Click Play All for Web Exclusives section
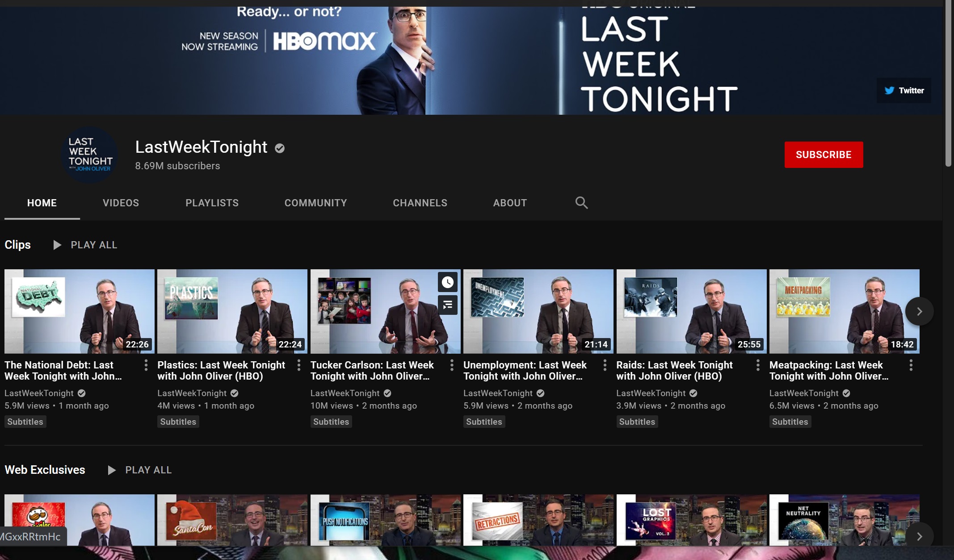 point(148,470)
